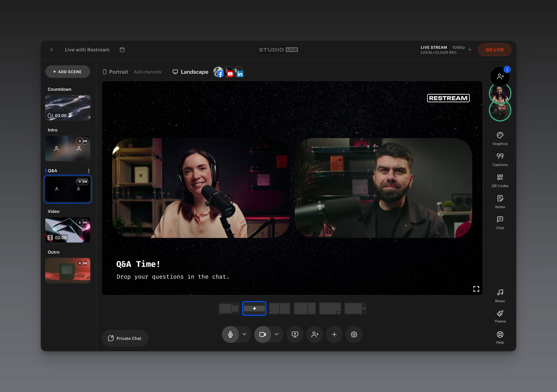This screenshot has width=557, height=392.
Task: Select the side-by-side split layout
Action: click(x=280, y=308)
